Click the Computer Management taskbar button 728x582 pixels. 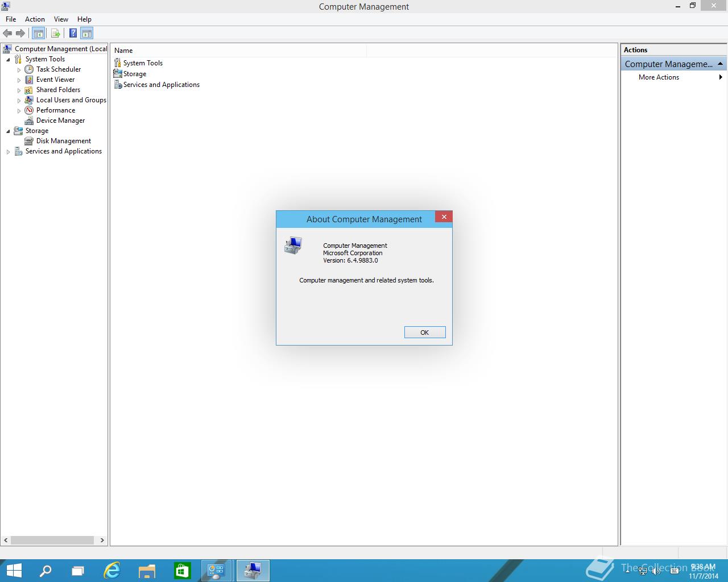click(253, 570)
